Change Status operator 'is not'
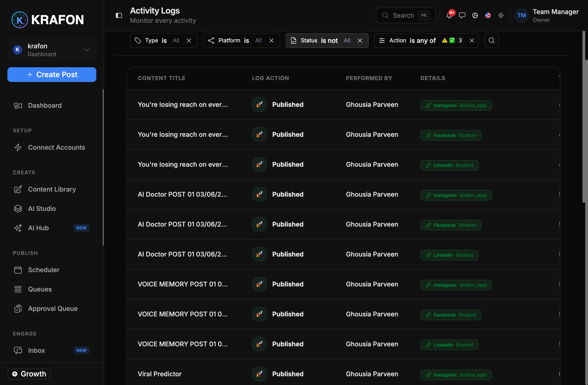This screenshot has width=588, height=385. (x=329, y=41)
